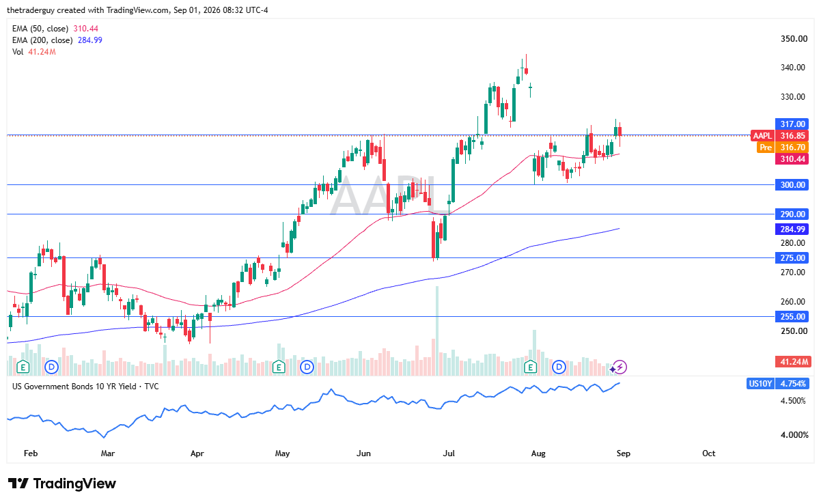Click the Jul label on time axis

(449, 453)
